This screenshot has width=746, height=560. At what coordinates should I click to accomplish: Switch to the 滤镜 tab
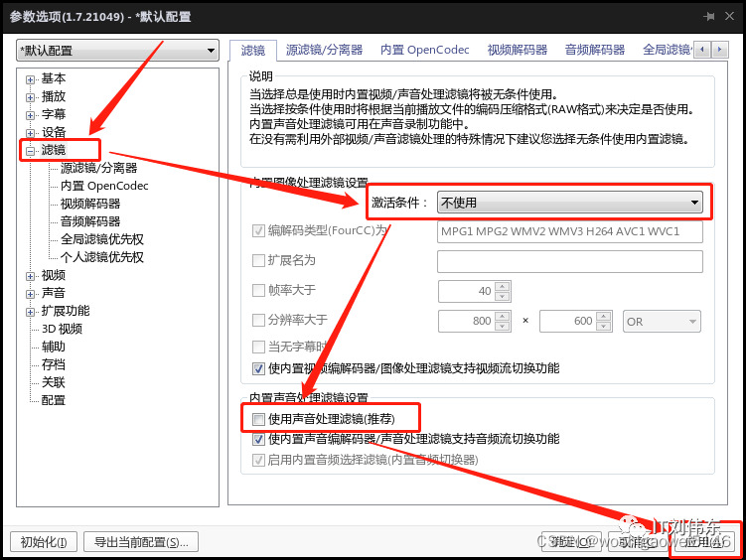pyautogui.click(x=252, y=50)
